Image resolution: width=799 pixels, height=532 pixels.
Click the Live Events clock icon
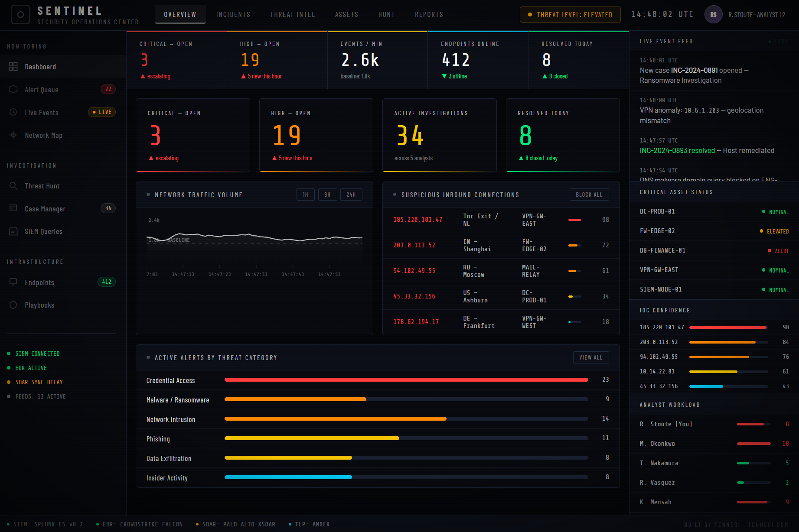coord(13,112)
